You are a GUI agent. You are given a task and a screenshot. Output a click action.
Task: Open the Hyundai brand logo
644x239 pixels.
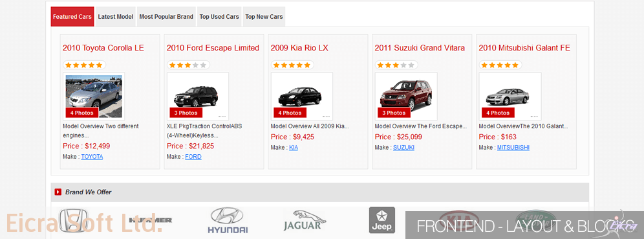point(228,220)
